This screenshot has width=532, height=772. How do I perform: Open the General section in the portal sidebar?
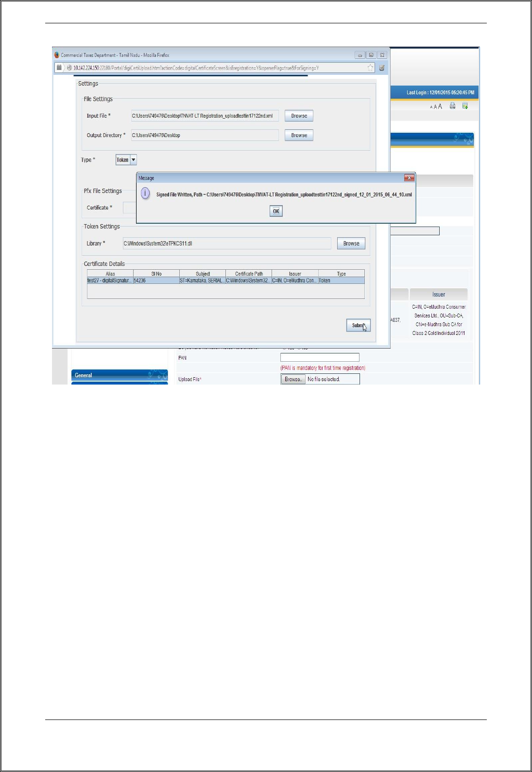120,375
